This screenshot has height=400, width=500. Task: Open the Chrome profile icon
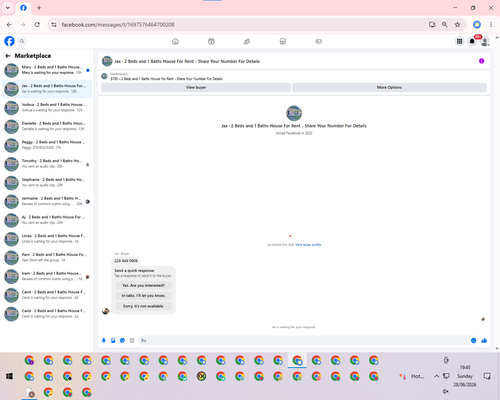[477, 24]
